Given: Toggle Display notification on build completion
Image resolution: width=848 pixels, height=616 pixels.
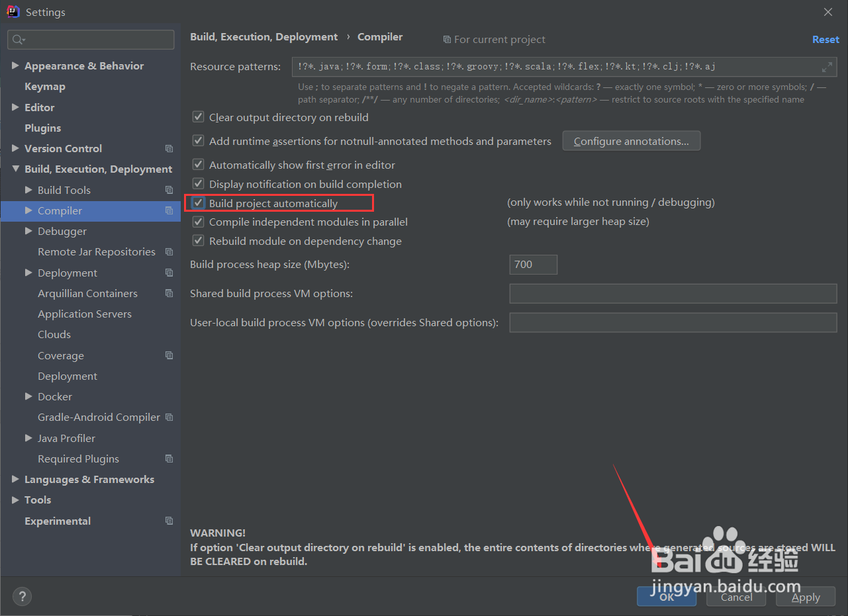Looking at the screenshot, I should tap(198, 184).
